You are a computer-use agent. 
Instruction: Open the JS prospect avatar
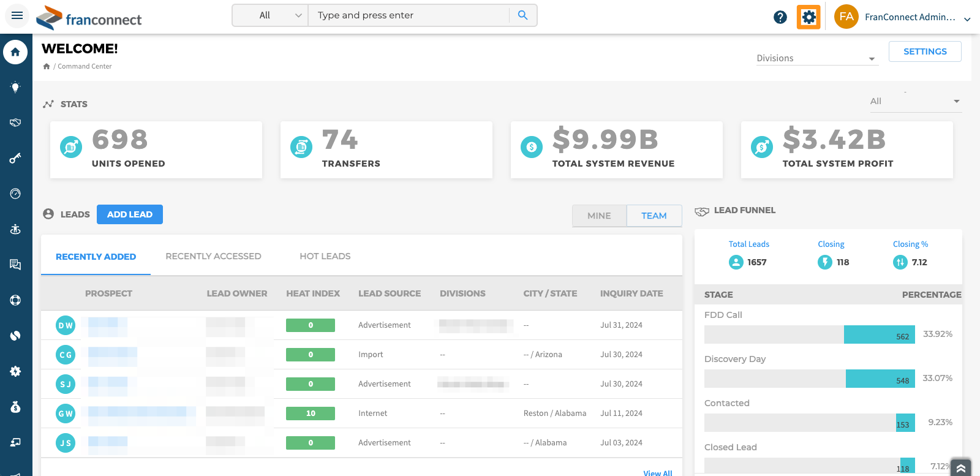[x=66, y=443]
